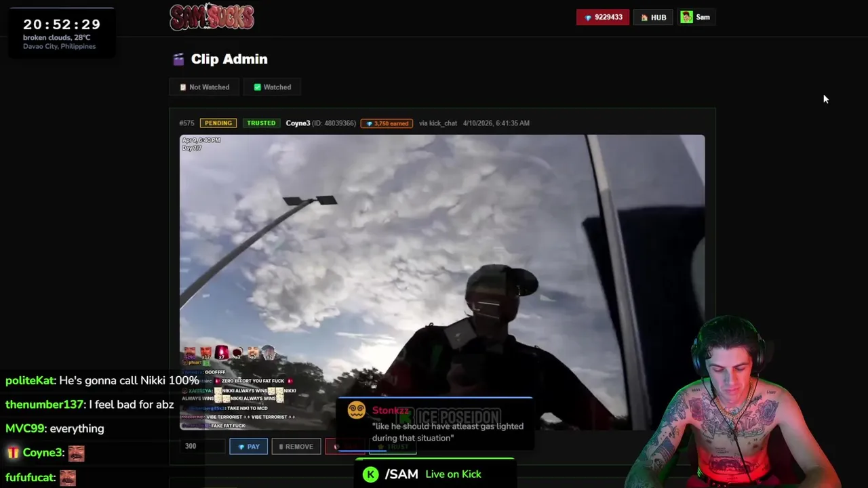Click the MVC99 chat message

tap(54, 428)
